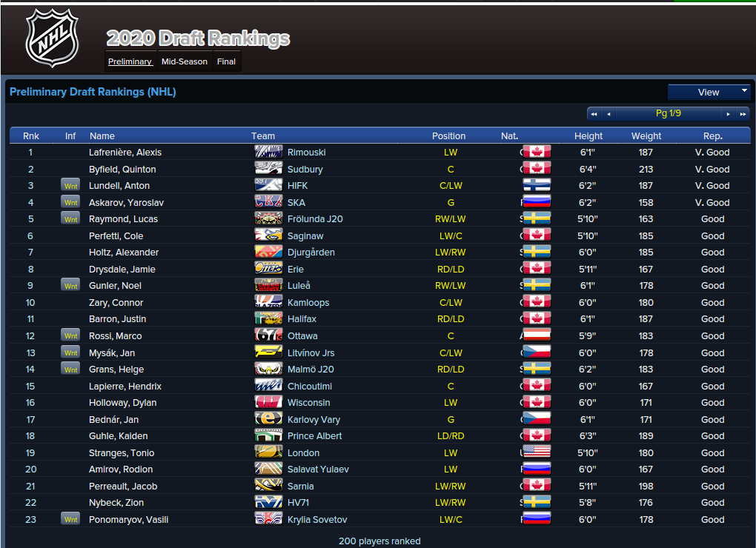This screenshot has height=548, width=756.
Task: Click the Wnt badge beside Gunler, Noel
Action: tap(70, 286)
